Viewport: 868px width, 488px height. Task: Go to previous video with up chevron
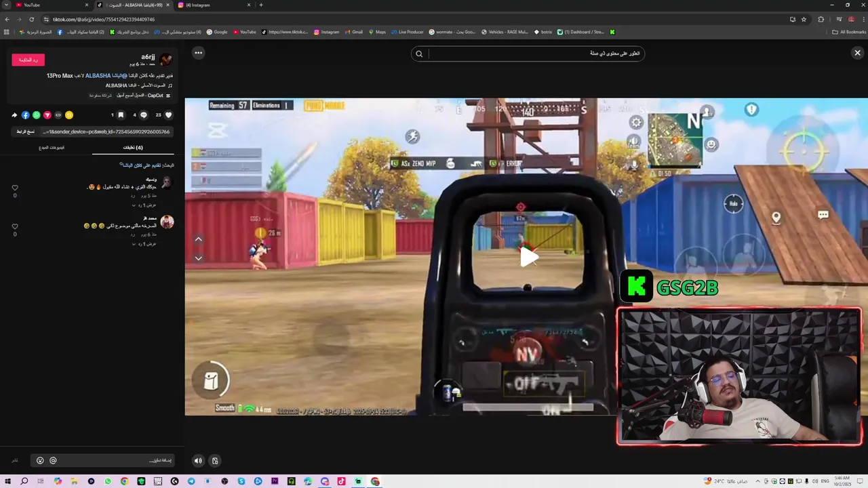[x=198, y=239]
